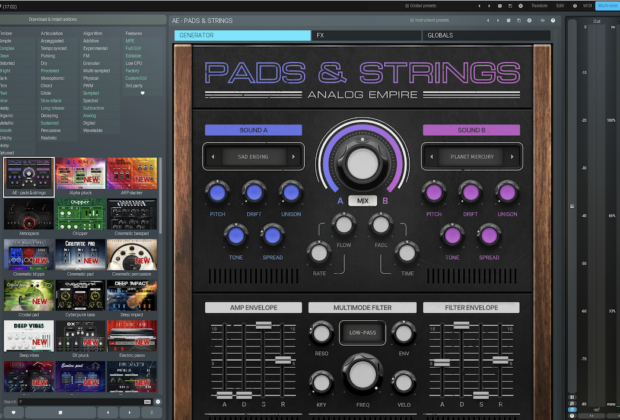Click next arrow in Sound B selector
The width and height of the screenshot is (620, 420).
pyautogui.click(x=512, y=157)
